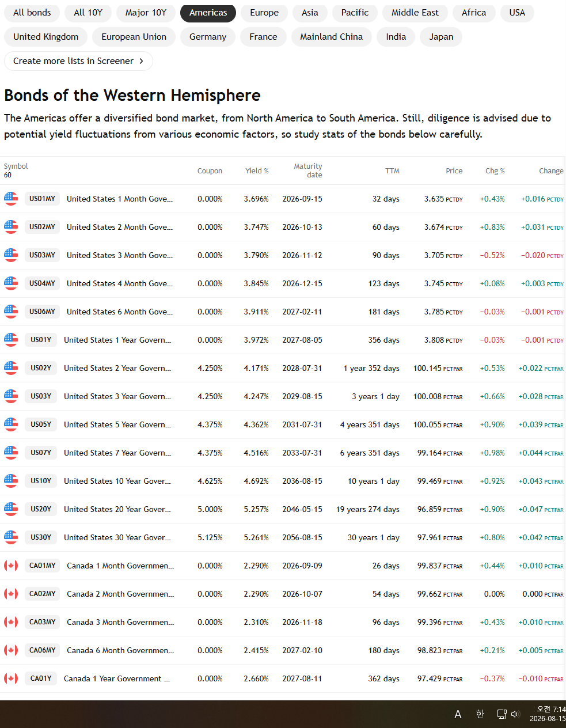Click the taskbar network display icon

(x=502, y=714)
